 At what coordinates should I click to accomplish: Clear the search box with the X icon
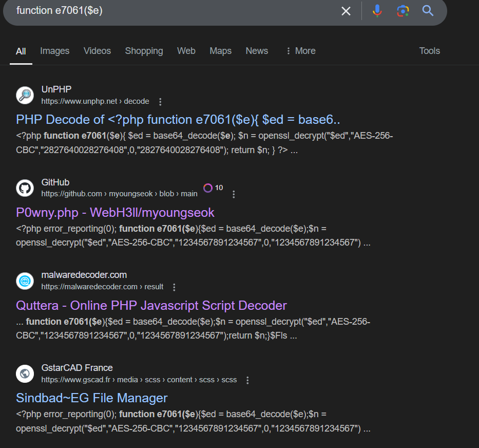tap(346, 11)
